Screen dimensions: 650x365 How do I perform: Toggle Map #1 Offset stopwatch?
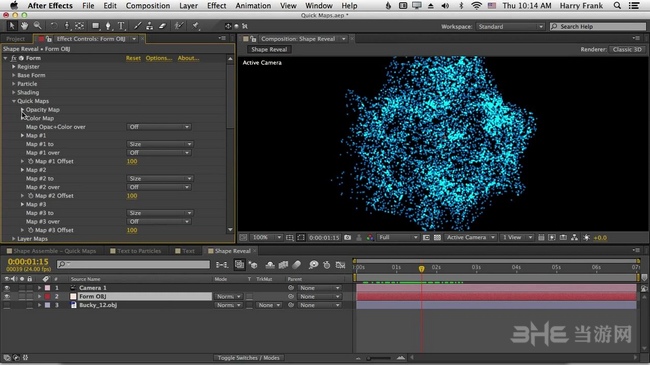coord(31,161)
